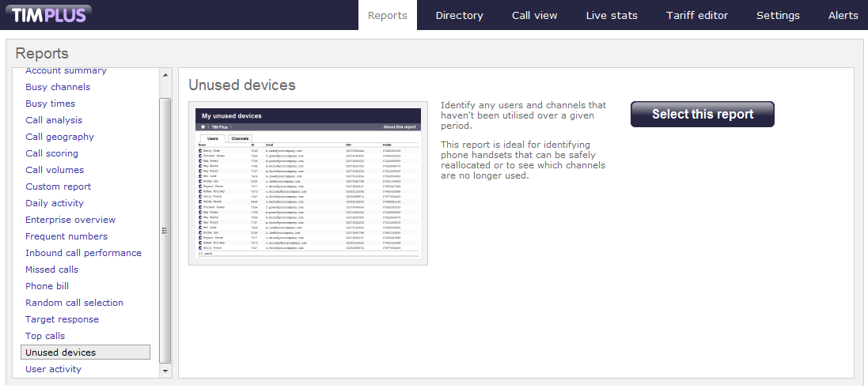Open the Directory tab
The width and height of the screenshot is (868, 392).
pos(459,15)
